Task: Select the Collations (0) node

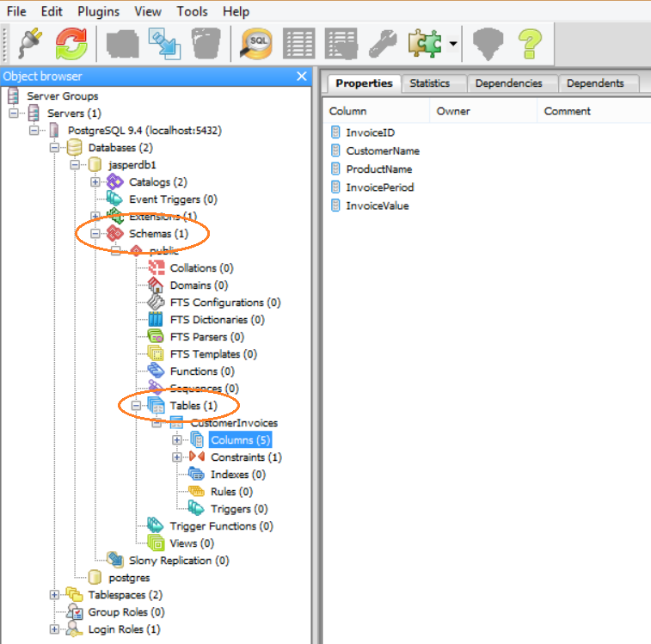Action: pyautogui.click(x=201, y=267)
